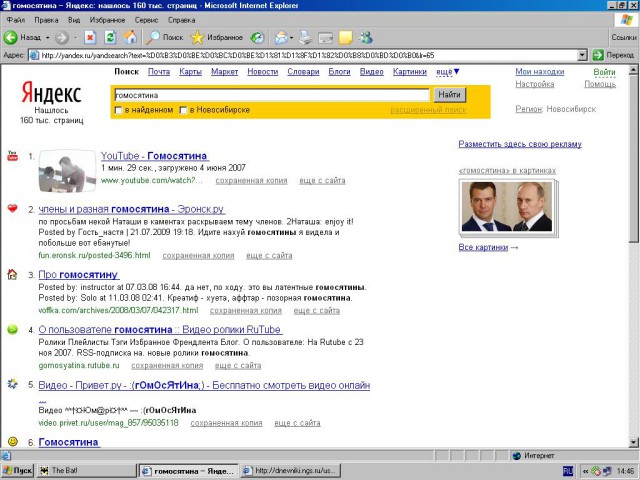
Task: Click the vertical scrollbar down arrow
Action: tap(633, 442)
